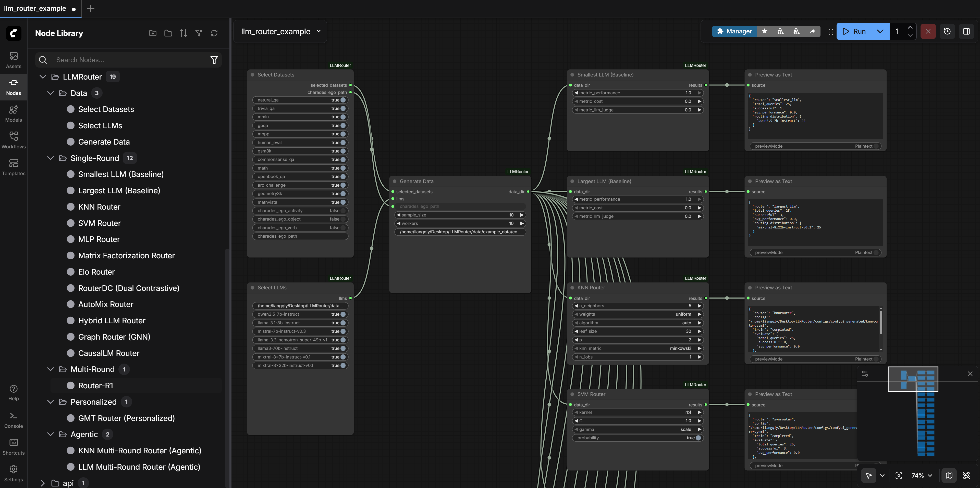This screenshot has width=980, height=488.
Task: Enable the charades_ego_activity toggle
Action: point(343,211)
